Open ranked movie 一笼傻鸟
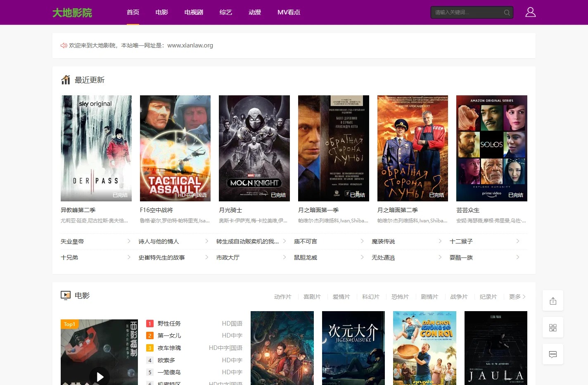Screen dimensions: 588x385 click(x=169, y=372)
